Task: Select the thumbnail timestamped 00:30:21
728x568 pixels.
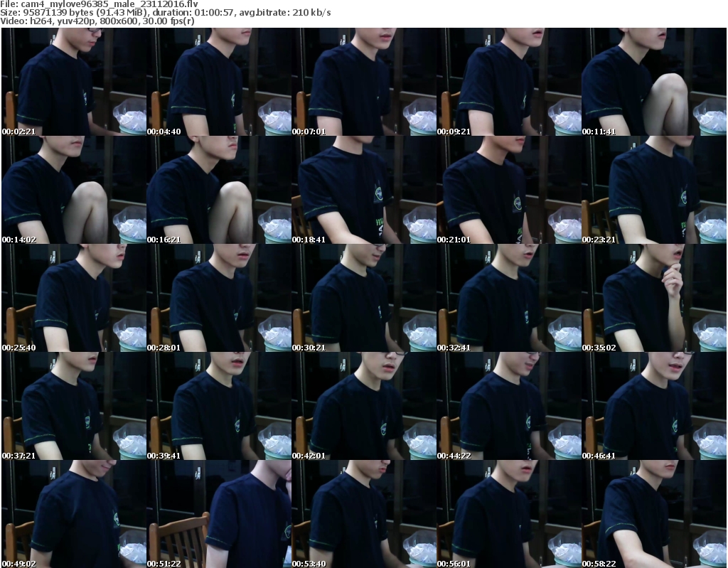Action: 364,298
